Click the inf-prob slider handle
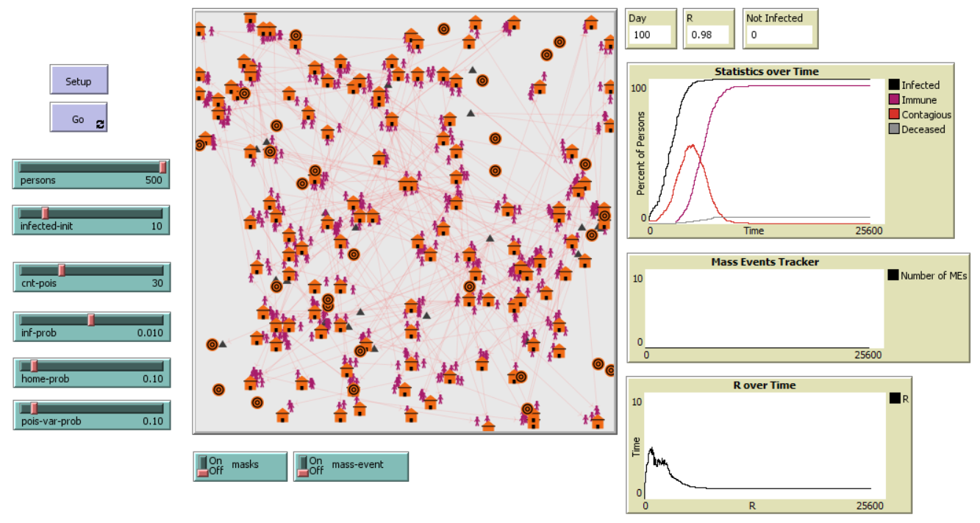 point(91,319)
